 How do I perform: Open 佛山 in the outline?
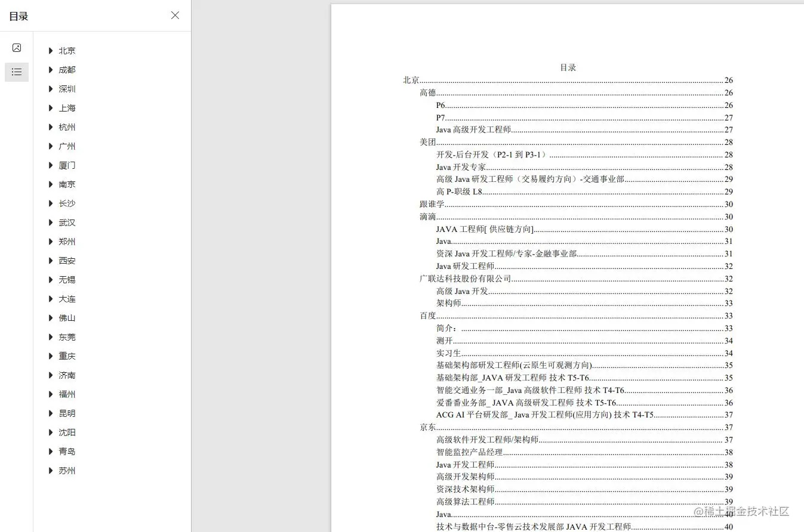pyautogui.click(x=67, y=318)
